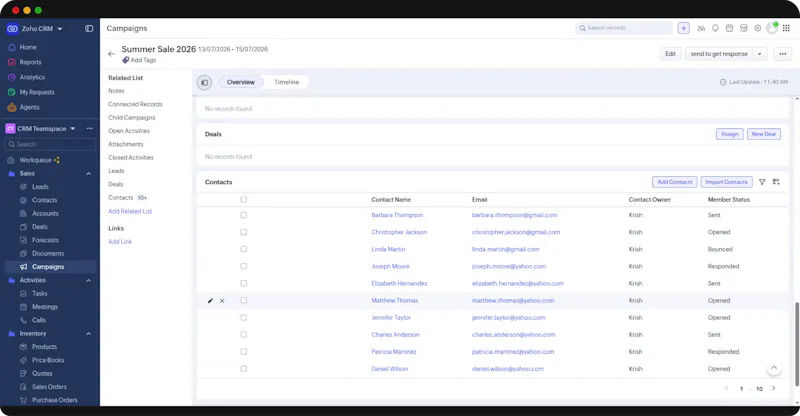This screenshot has height=416, width=800.
Task: Open send to get response dropdown arrow
Action: tap(760, 54)
